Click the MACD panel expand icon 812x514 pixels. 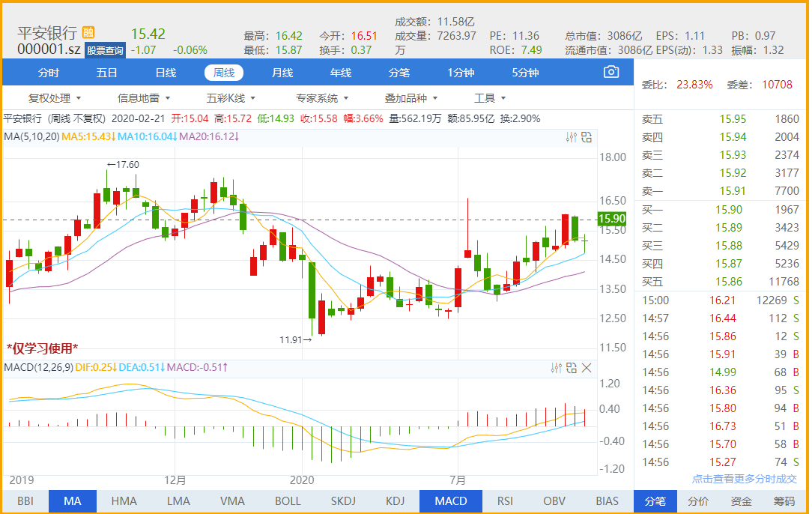click(572, 368)
